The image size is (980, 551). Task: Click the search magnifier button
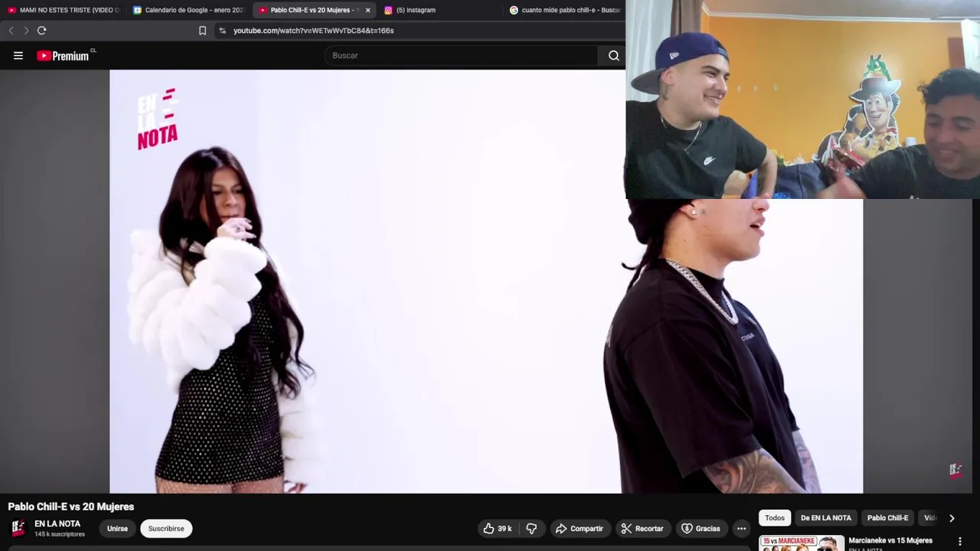click(x=613, y=55)
